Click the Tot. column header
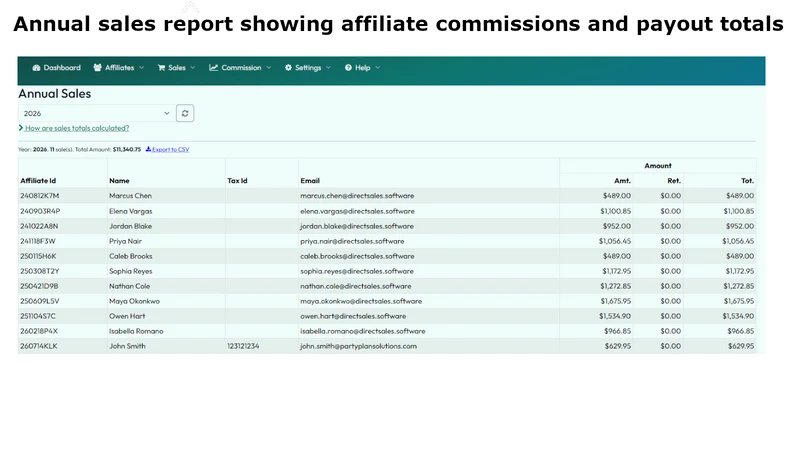The width and height of the screenshot is (800, 450). click(x=747, y=181)
